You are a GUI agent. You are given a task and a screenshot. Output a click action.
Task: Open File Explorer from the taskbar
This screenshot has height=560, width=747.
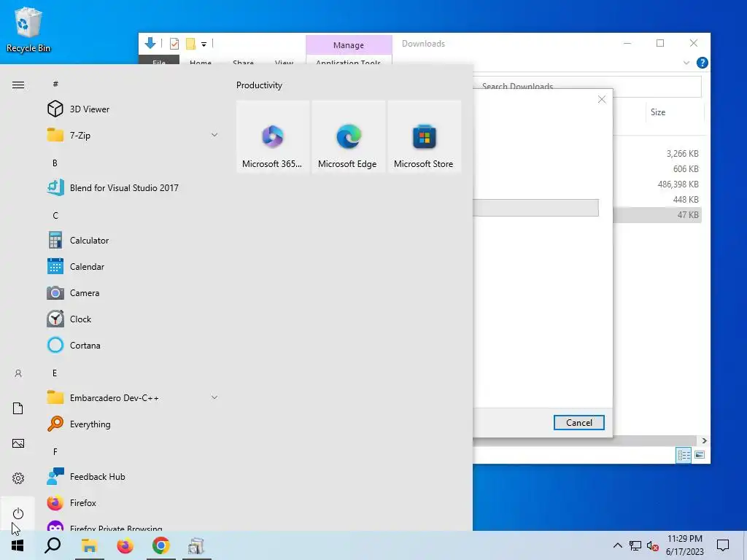click(89, 545)
